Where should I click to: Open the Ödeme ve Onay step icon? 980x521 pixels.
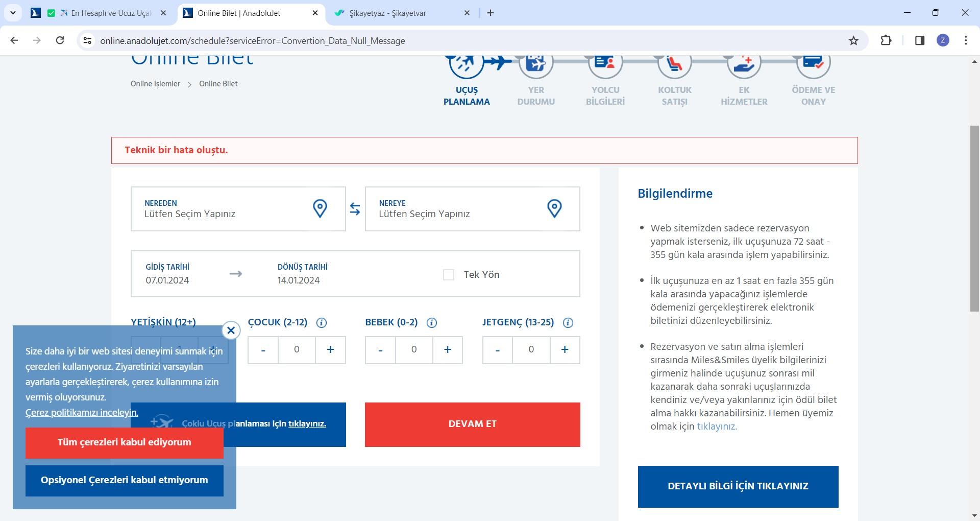(814, 62)
